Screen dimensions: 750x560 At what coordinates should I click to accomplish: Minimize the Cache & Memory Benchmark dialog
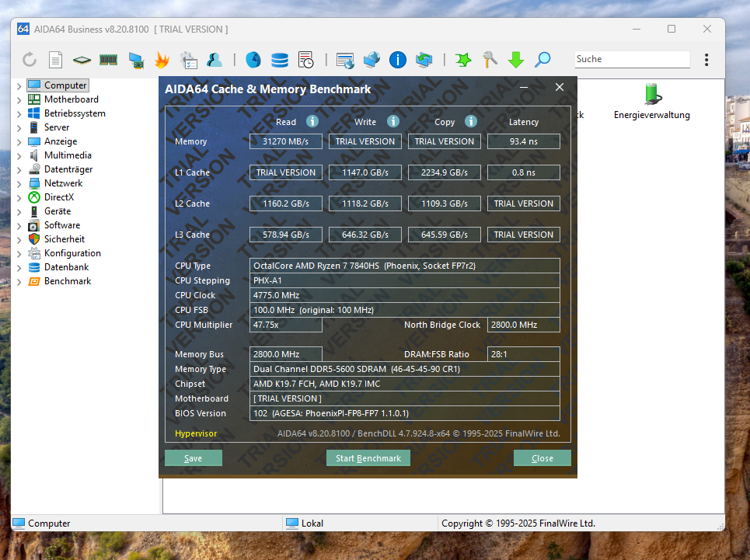coord(524,88)
